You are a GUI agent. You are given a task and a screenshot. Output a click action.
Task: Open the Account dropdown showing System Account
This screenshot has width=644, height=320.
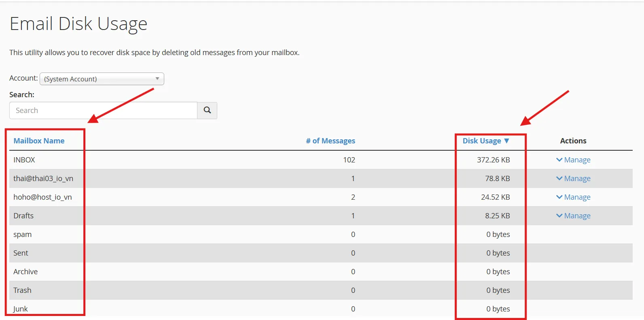pyautogui.click(x=102, y=79)
